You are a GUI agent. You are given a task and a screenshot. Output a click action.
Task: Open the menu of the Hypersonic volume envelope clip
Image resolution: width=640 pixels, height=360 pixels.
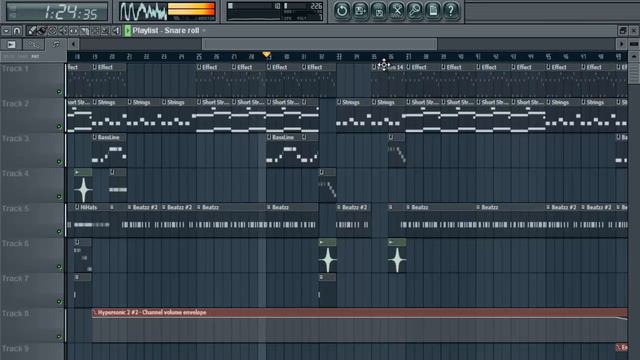pos(95,313)
